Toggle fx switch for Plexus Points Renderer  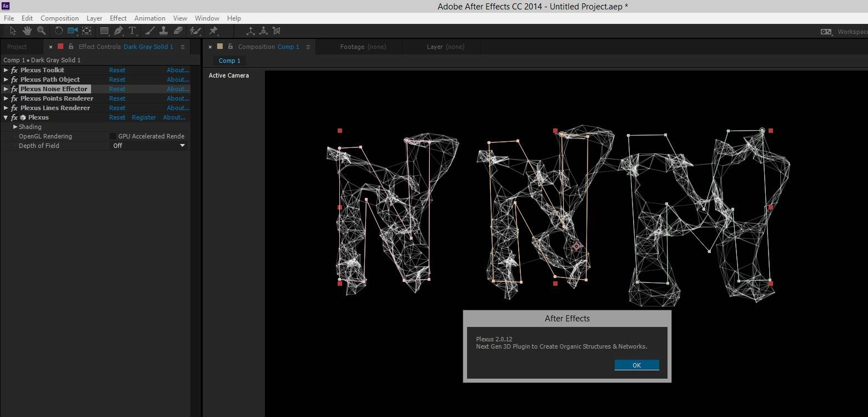14,98
